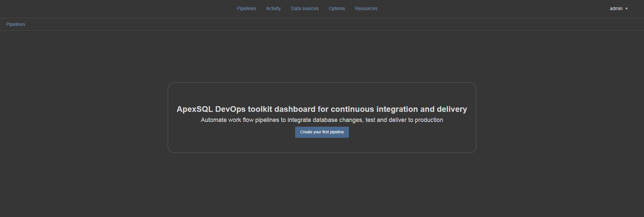Click the Pipelines breadcrumb link
Image resolution: width=644 pixels, height=217 pixels.
pos(15,24)
